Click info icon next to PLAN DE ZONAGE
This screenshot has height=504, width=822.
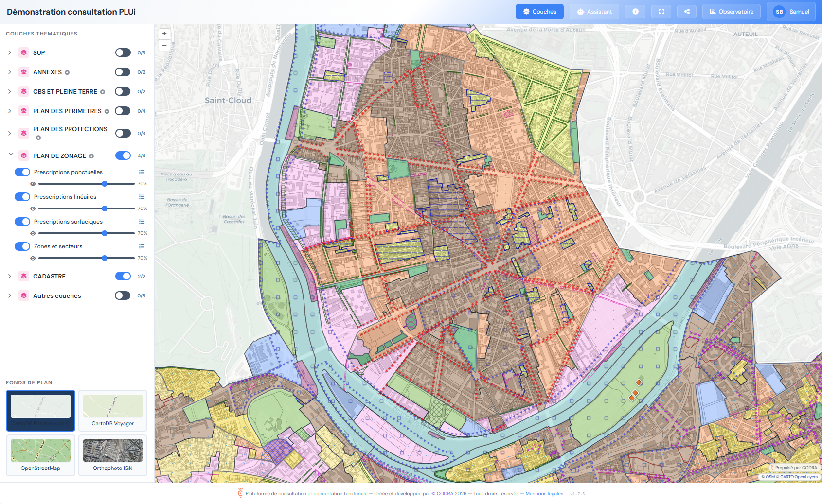pyautogui.click(x=91, y=156)
